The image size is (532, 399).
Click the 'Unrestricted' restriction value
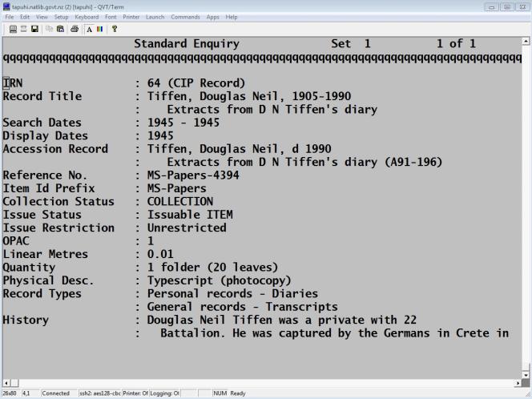coord(187,228)
